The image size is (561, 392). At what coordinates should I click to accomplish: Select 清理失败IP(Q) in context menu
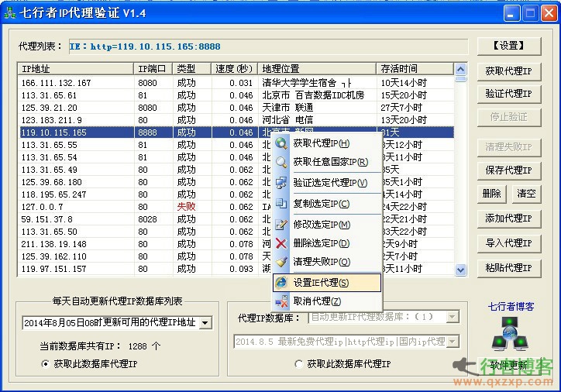pos(327,262)
